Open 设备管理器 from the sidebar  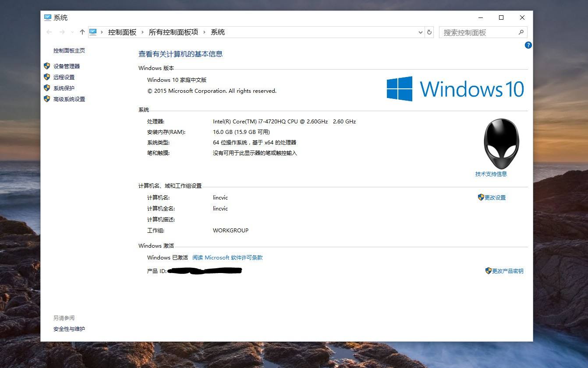click(x=67, y=67)
